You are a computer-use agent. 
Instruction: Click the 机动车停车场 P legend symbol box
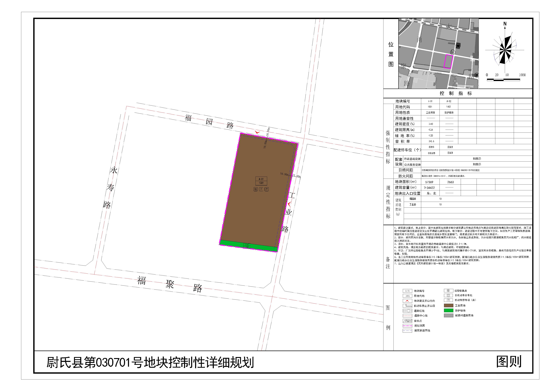(448, 300)
